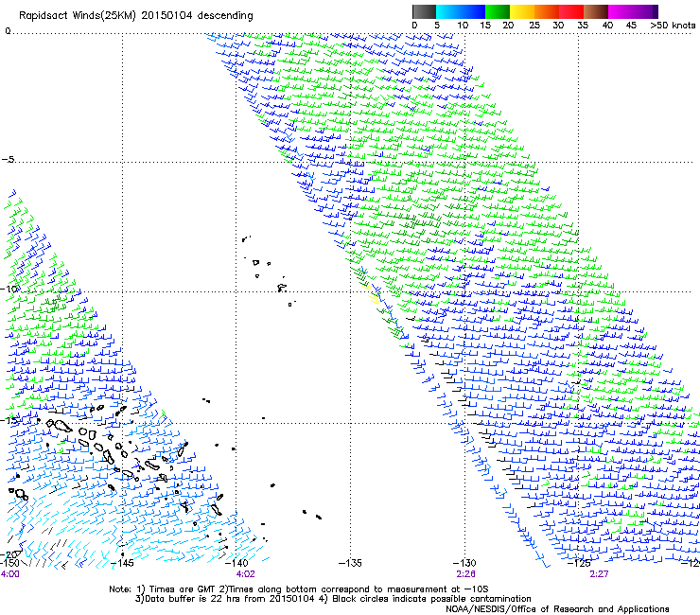Click the '>50 knots' legend label

[673, 26]
